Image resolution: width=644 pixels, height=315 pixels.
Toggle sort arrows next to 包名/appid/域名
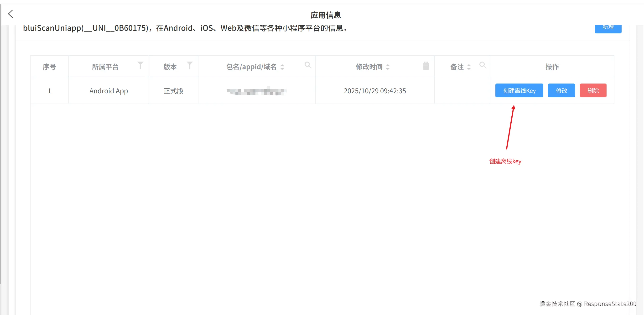tap(282, 67)
